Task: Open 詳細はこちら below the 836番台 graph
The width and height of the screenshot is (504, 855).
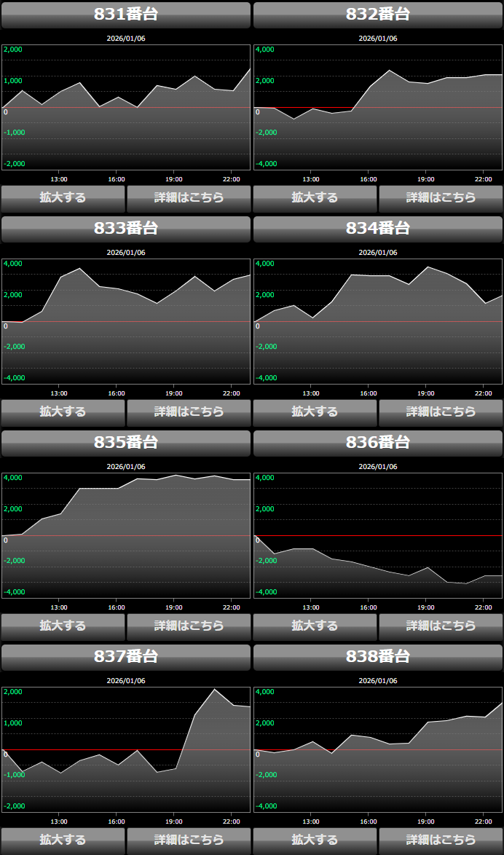Action: point(441,626)
